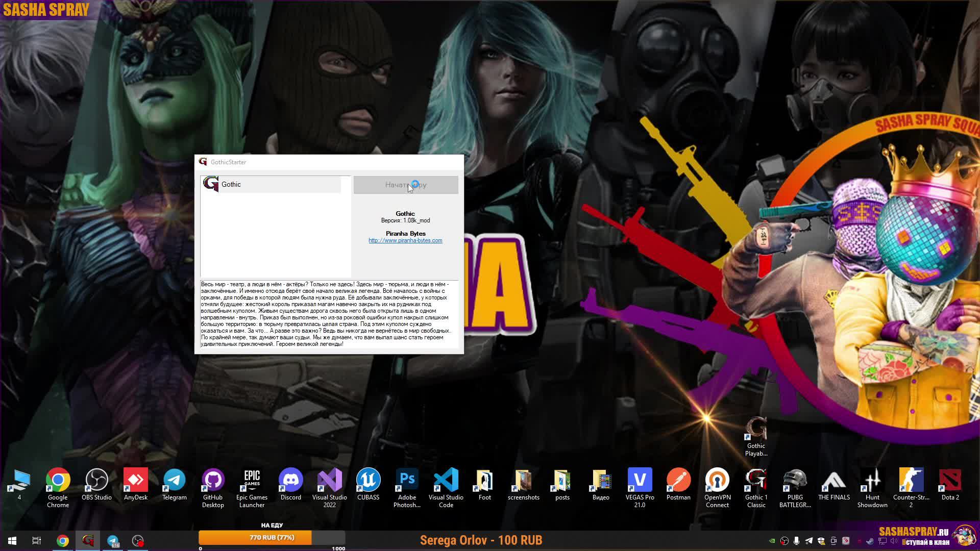The width and height of the screenshot is (980, 551).
Task: Click the Windows Start button
Action: 12,541
